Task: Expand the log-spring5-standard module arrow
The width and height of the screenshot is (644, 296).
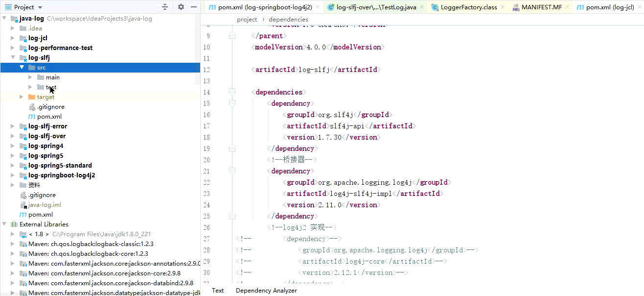Action: (x=13, y=166)
